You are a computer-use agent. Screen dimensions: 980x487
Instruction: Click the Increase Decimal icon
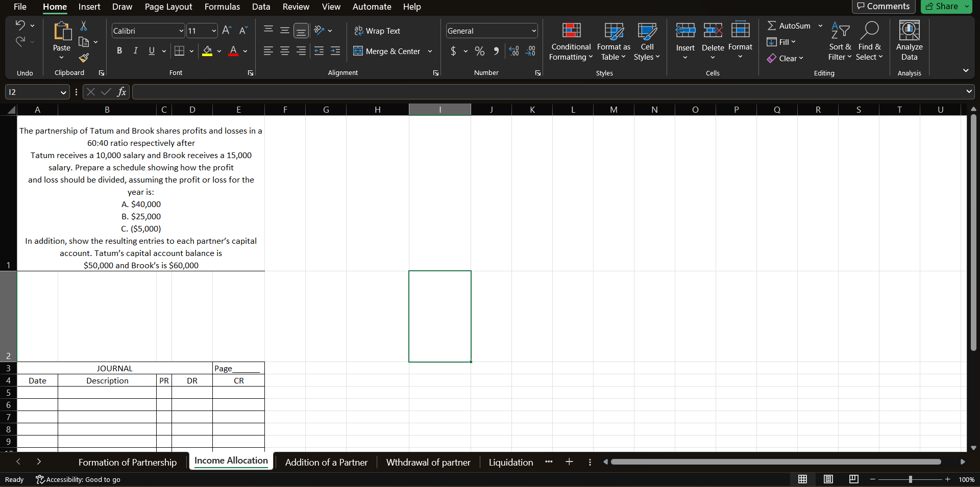pos(514,51)
